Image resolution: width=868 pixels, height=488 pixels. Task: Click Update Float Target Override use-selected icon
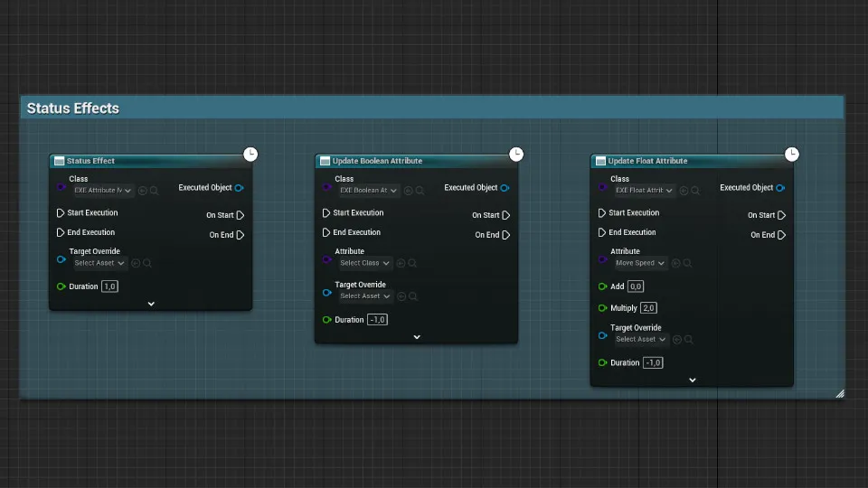pos(677,340)
